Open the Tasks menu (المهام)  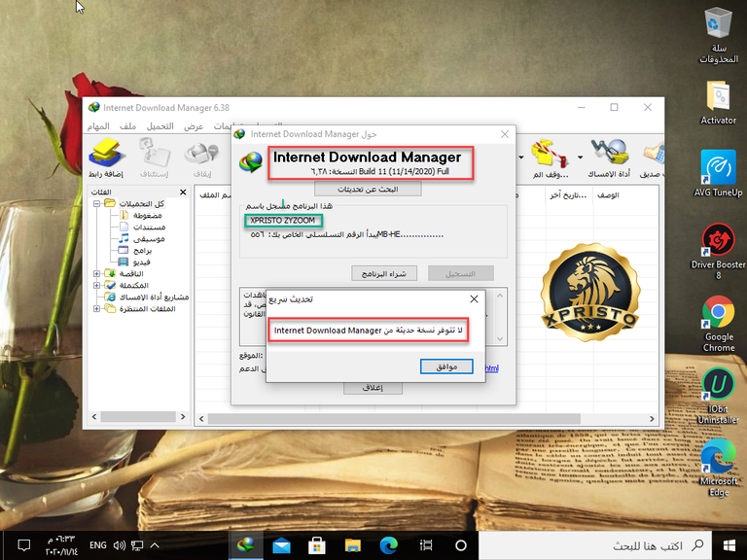point(98,126)
